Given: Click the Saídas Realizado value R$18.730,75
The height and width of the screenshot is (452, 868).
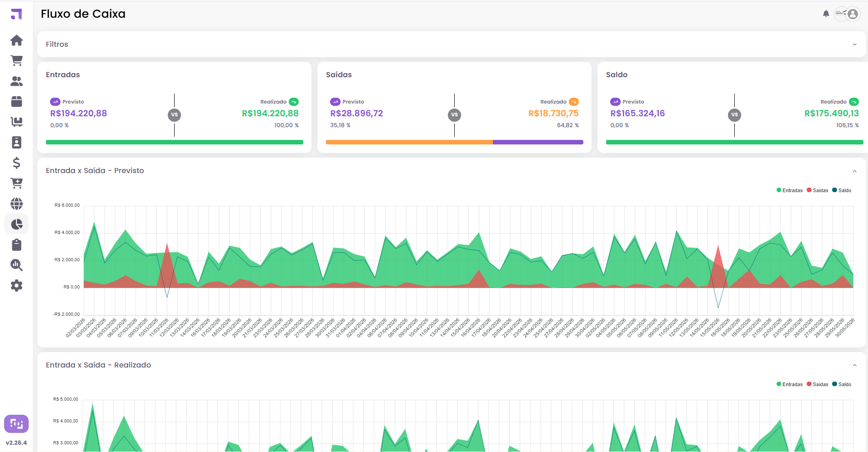Looking at the screenshot, I should [x=553, y=113].
